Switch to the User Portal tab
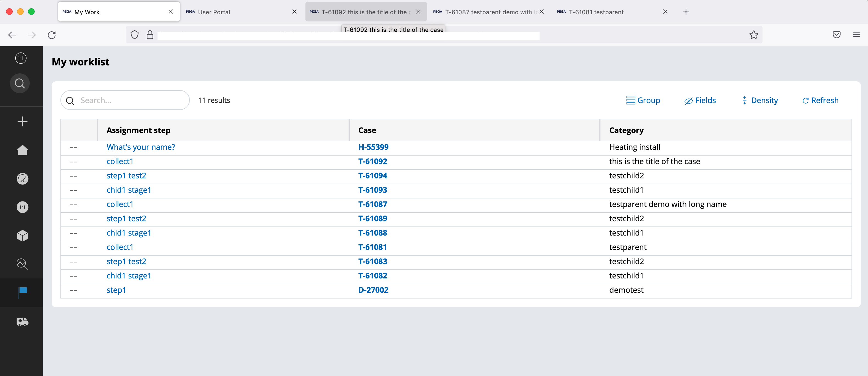Image resolution: width=868 pixels, height=376 pixels. pyautogui.click(x=241, y=12)
